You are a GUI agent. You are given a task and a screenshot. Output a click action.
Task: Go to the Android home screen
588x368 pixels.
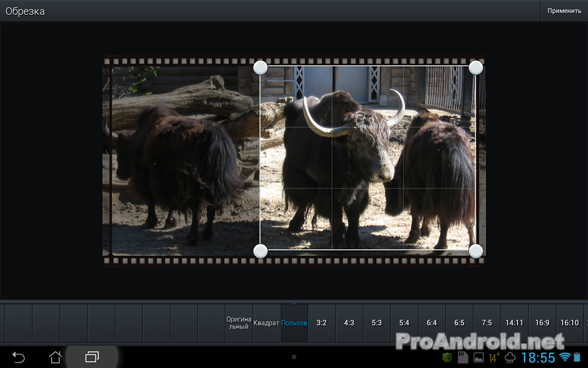55,357
